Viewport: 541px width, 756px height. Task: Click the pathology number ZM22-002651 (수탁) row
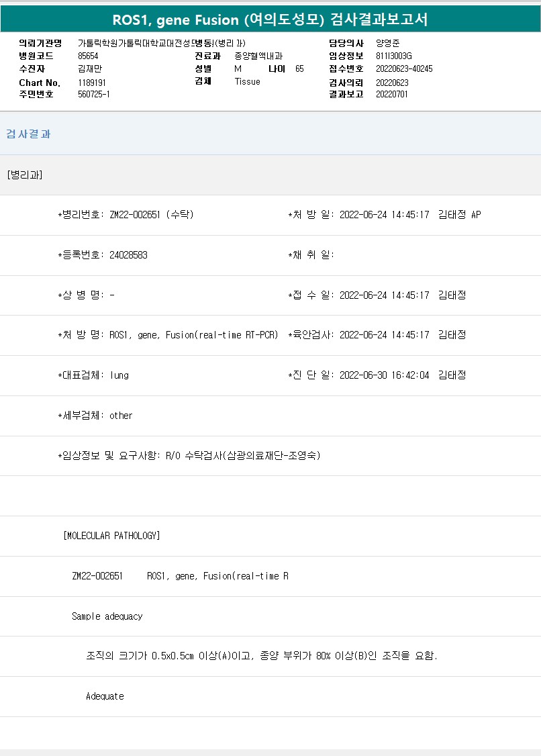(126, 215)
